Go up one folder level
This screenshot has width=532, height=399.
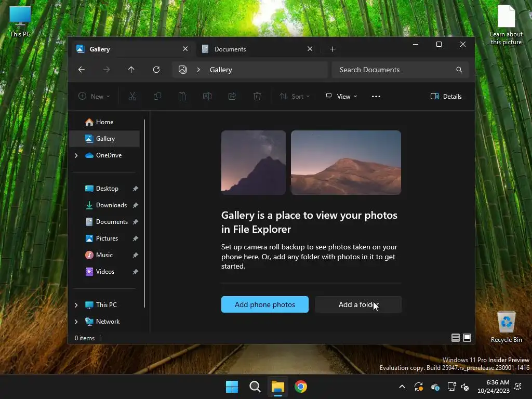click(x=131, y=70)
